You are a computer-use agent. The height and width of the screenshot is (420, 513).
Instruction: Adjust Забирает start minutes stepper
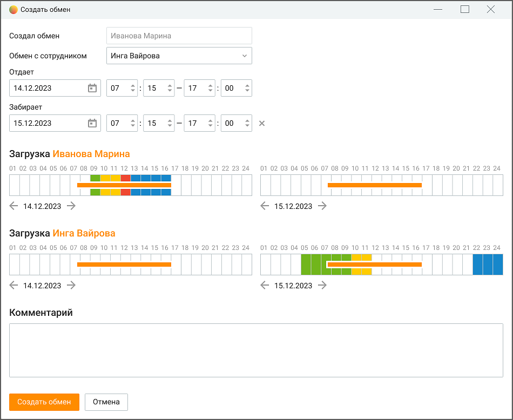[170, 123]
